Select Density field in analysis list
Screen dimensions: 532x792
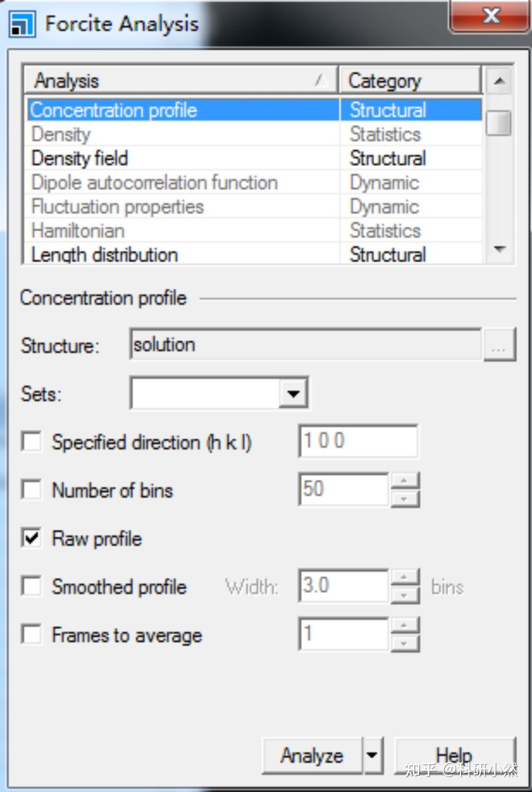(80, 158)
